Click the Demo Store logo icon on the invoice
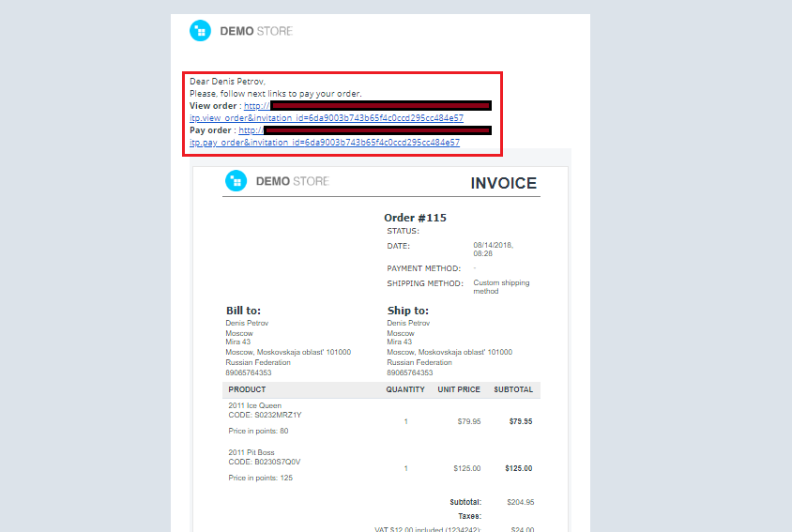The width and height of the screenshot is (792, 532). point(234,181)
